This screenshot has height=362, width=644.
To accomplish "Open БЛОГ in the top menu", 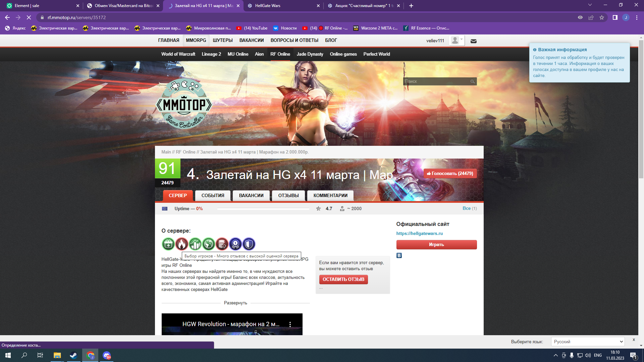I will 331,40.
